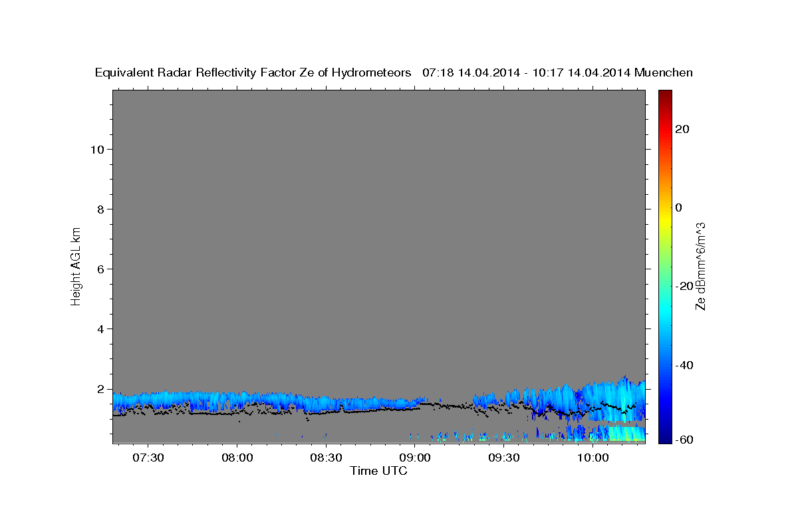The height and width of the screenshot is (532, 798).
Task: Click the yellow-green low-level echo after 10:00
Action: coord(626,434)
